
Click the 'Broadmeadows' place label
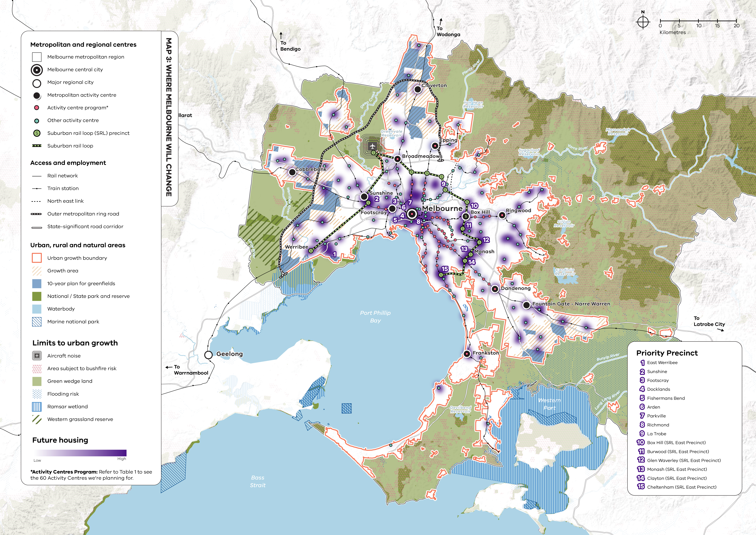422,156
